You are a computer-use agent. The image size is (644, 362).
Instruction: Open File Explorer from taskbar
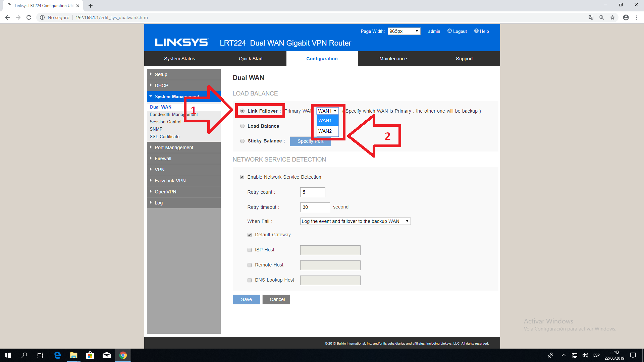point(73,355)
